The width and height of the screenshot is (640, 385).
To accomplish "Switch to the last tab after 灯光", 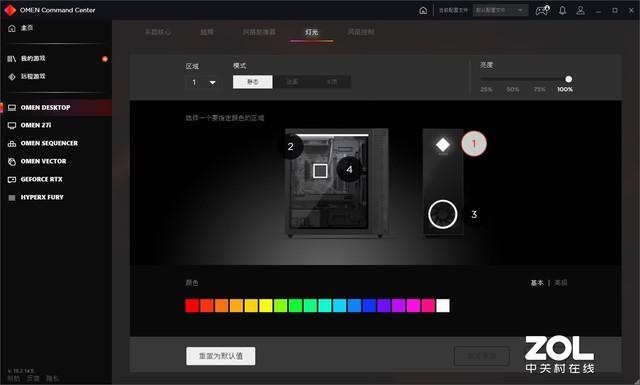I will [361, 32].
